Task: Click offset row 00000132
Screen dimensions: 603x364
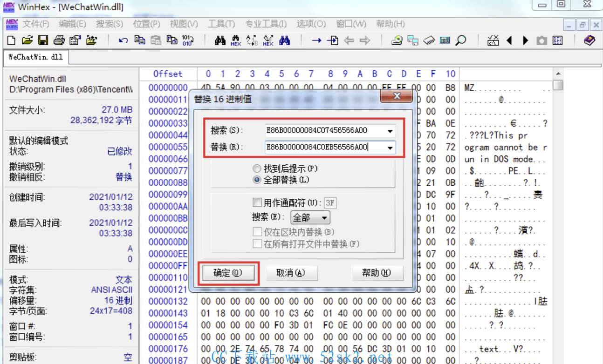Action: point(168,301)
